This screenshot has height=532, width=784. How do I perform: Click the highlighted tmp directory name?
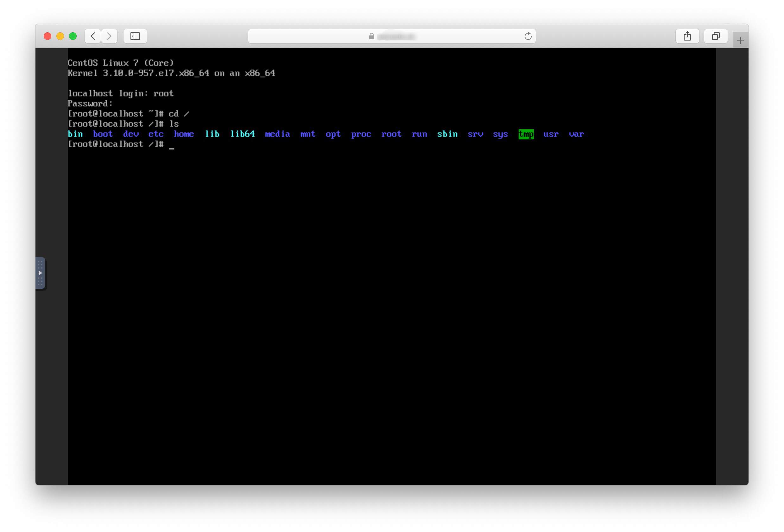[526, 134]
